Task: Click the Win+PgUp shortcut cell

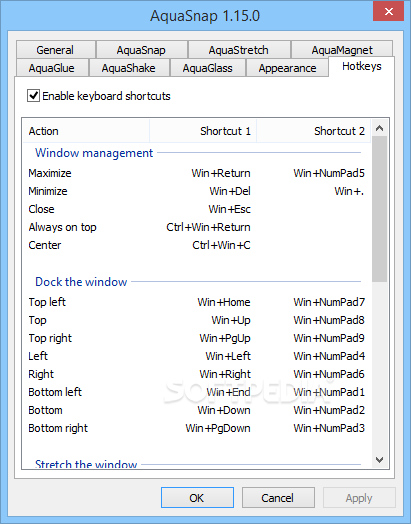Action: [x=225, y=338]
